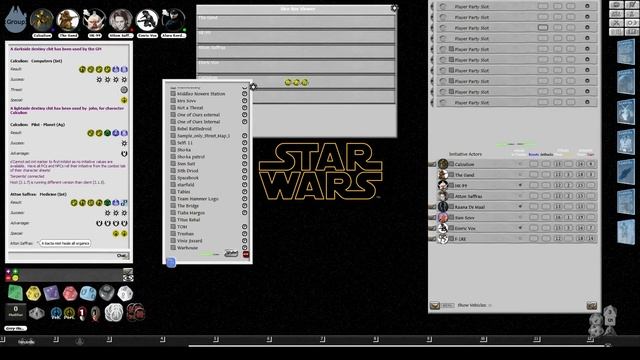
Task: Open the HK-99 character portrait
Action: point(94,20)
